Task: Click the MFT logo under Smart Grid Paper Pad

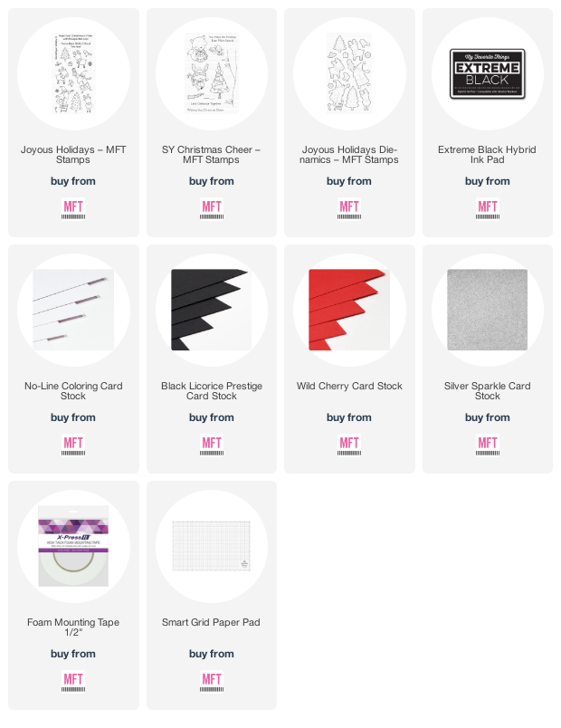Action: 212,681
